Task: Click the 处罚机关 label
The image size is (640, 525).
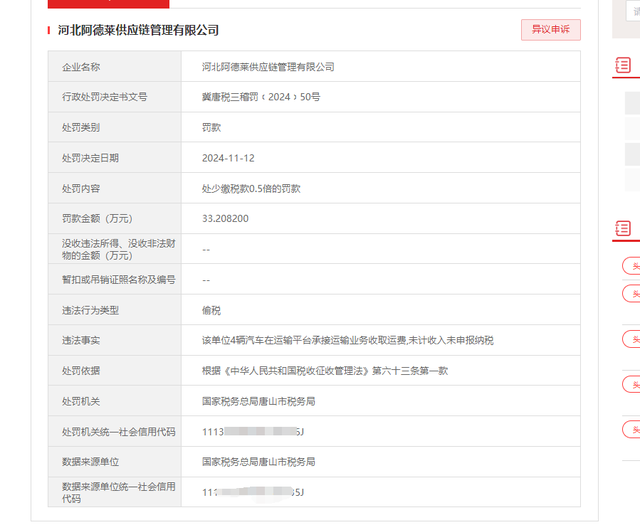Action: point(81,402)
